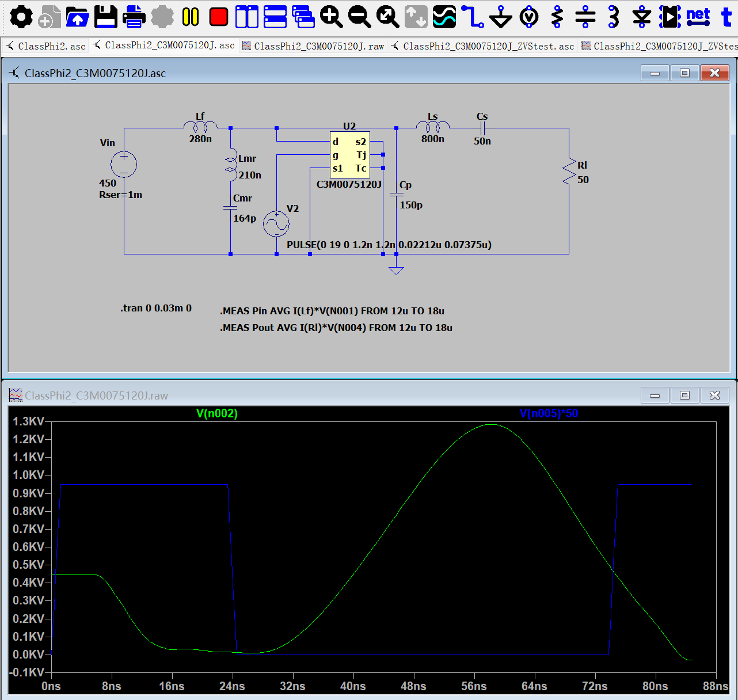Zoom out with minus magnifier

pos(360,17)
